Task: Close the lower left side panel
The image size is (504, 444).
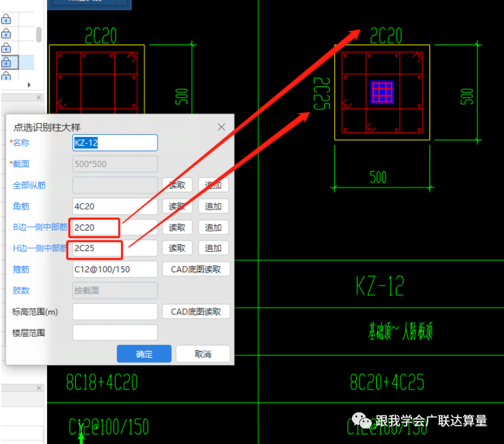Action: point(39,388)
